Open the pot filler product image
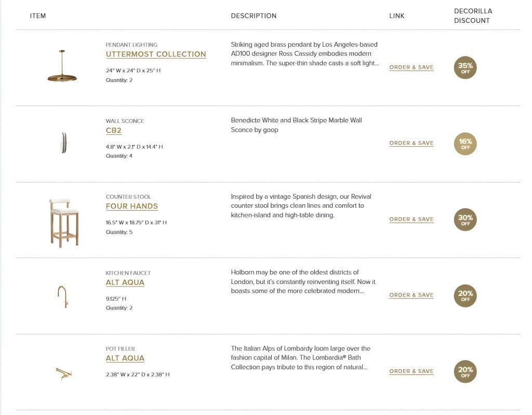Image resolution: width=532 pixels, height=415 pixels. point(63,373)
